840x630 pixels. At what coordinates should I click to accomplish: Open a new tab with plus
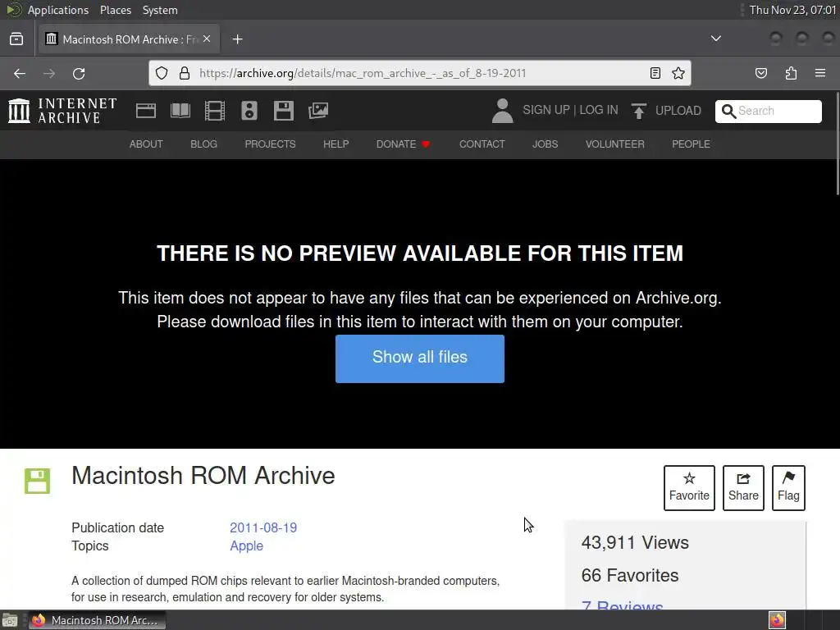(x=237, y=39)
